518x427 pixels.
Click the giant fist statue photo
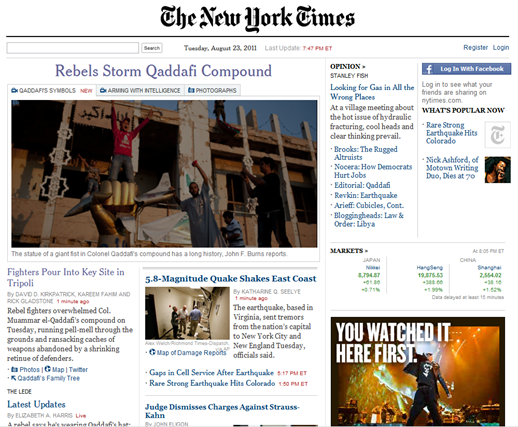tap(164, 174)
